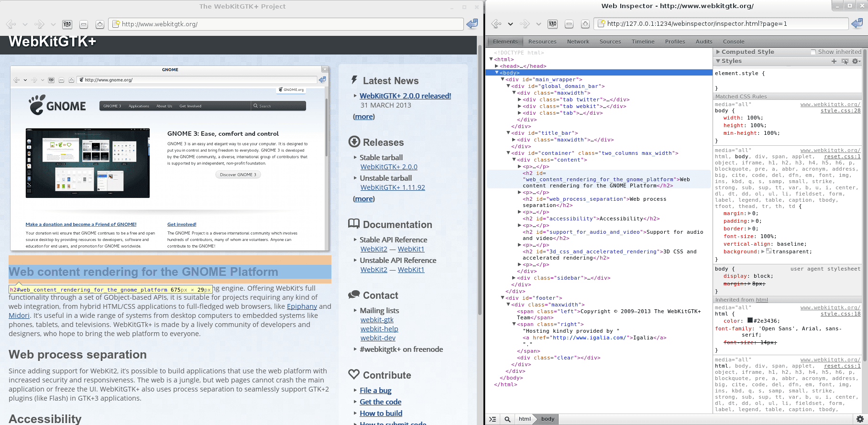
Task: Toggle element state icon in Styles header
Action: pyautogui.click(x=845, y=61)
